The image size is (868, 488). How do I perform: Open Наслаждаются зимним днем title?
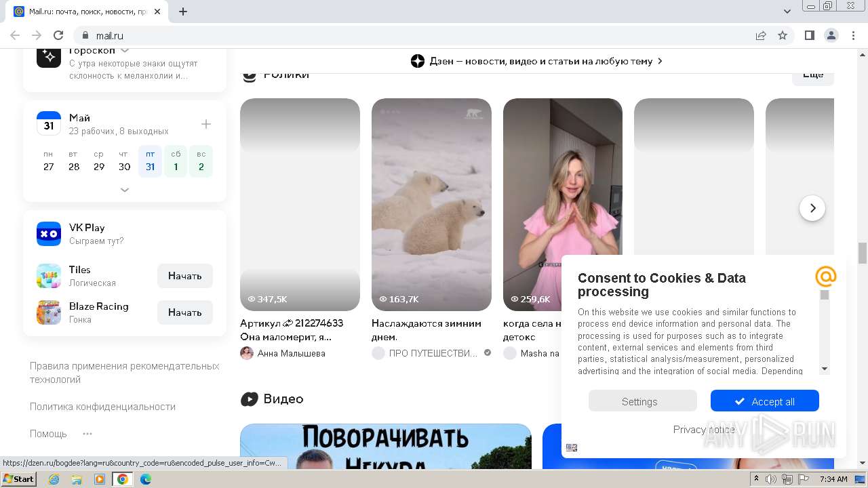(x=427, y=330)
